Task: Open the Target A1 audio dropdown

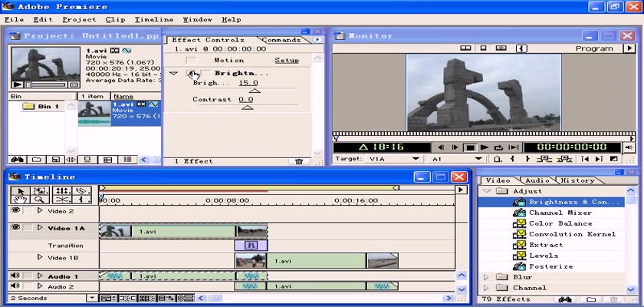Action: [x=478, y=159]
